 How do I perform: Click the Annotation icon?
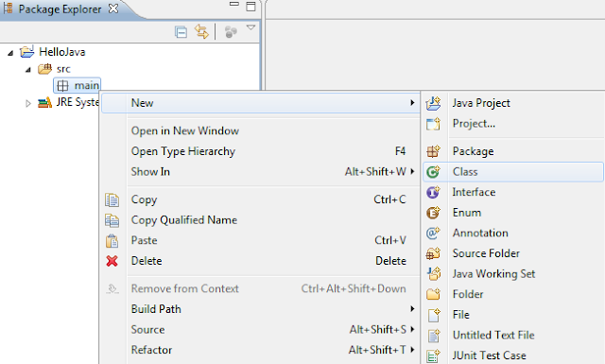click(433, 234)
